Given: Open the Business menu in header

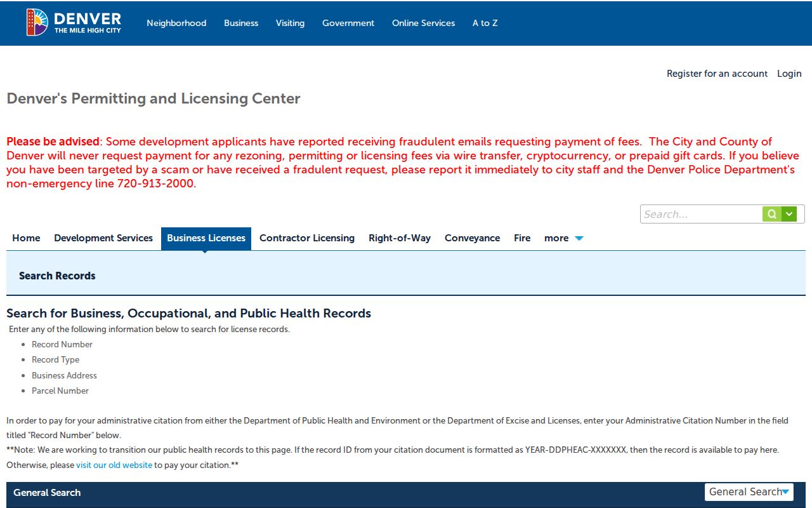Looking at the screenshot, I should 241,23.
